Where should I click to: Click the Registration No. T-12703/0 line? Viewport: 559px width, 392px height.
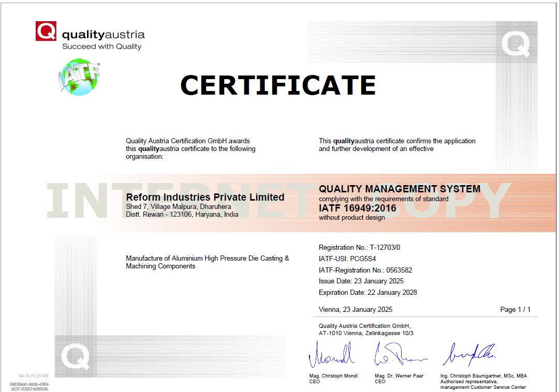[359, 248]
